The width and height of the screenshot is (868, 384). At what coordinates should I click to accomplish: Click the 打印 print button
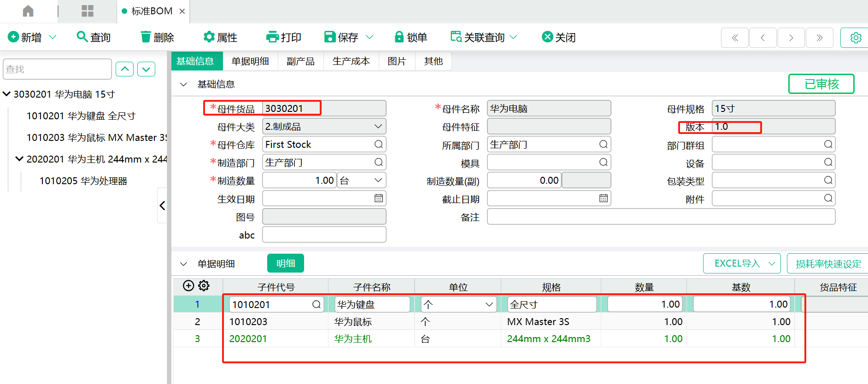[284, 37]
